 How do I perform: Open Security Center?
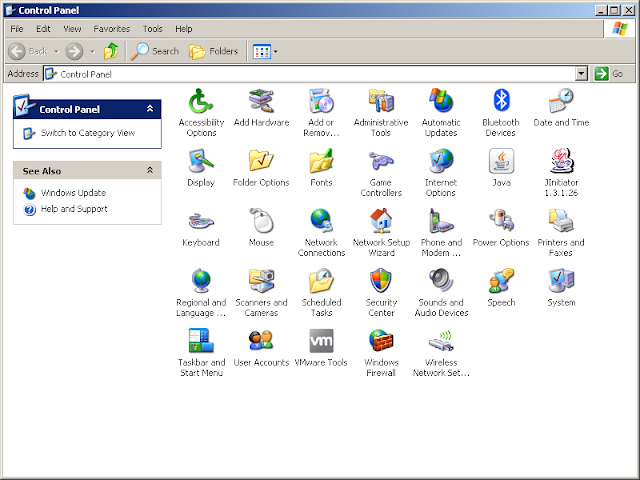click(x=381, y=292)
